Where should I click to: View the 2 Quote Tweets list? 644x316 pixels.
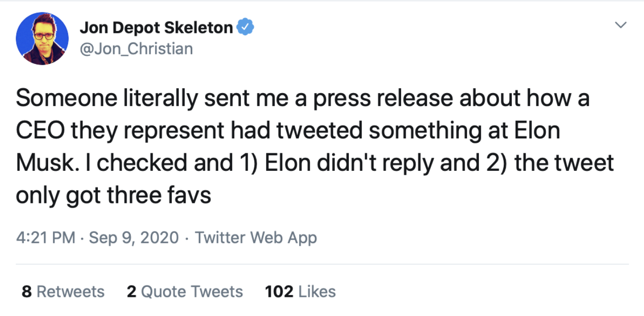pos(185,291)
